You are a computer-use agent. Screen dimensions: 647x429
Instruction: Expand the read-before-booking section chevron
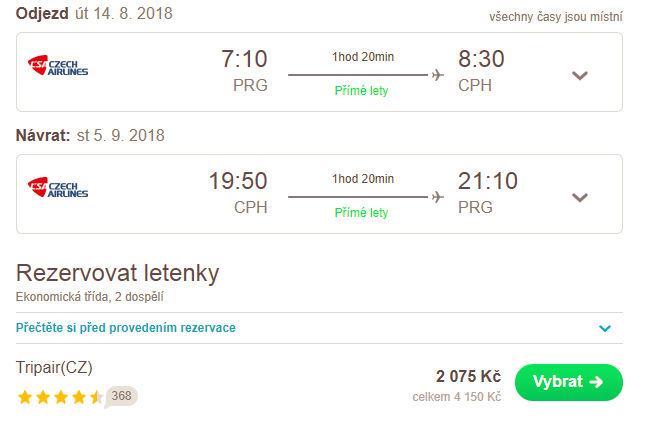604,328
